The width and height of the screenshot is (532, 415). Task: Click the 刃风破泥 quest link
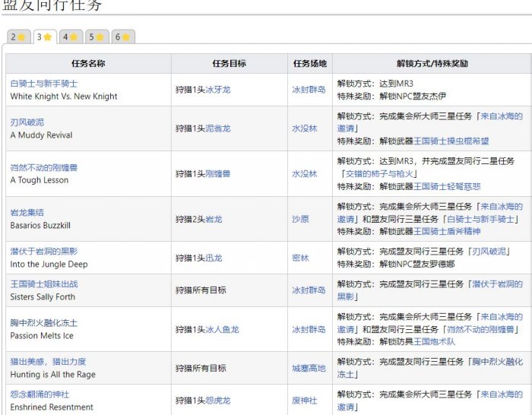tap(27, 122)
